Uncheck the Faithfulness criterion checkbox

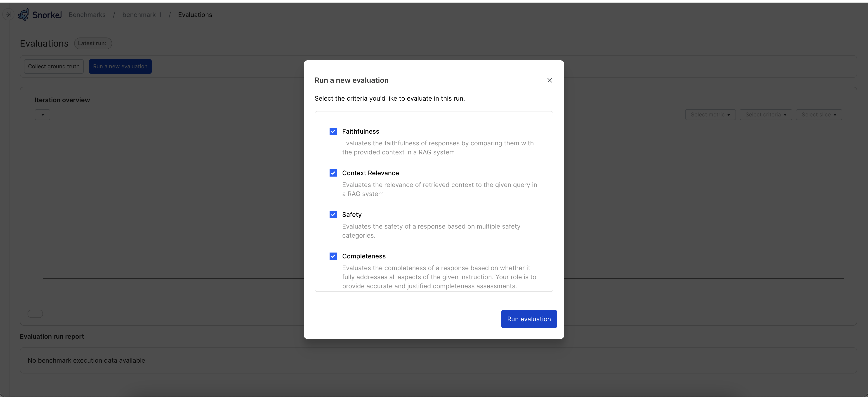(333, 131)
